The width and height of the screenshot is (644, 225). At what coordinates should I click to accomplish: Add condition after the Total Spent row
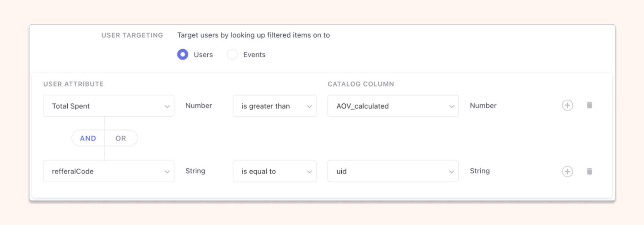(x=567, y=105)
